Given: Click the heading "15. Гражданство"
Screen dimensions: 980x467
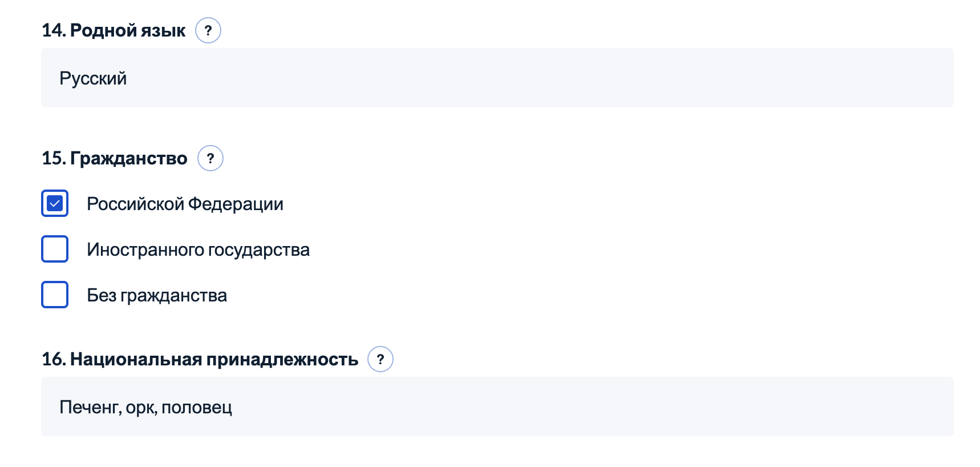Looking at the screenshot, I should pyautogui.click(x=115, y=158).
